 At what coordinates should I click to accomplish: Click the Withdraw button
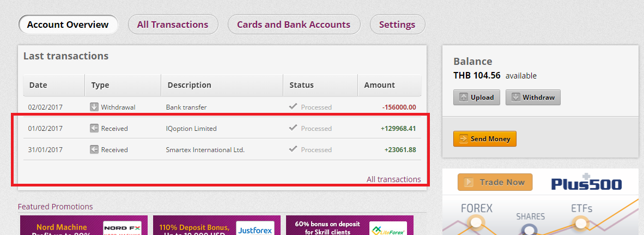[x=533, y=98]
